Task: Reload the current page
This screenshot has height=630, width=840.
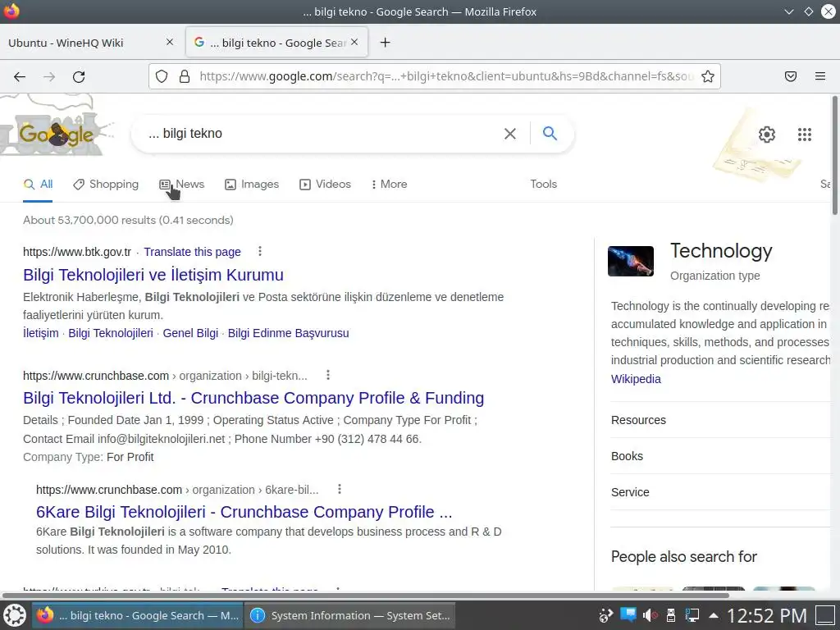Action: (79, 76)
